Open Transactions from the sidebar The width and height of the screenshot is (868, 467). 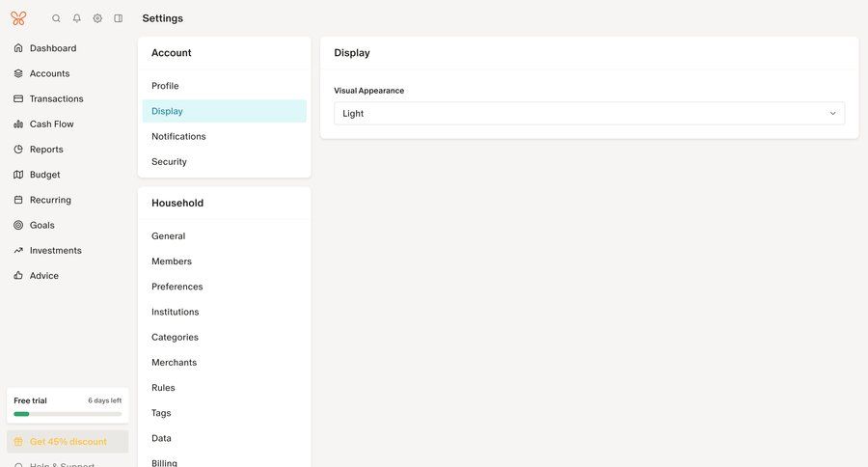click(x=57, y=98)
